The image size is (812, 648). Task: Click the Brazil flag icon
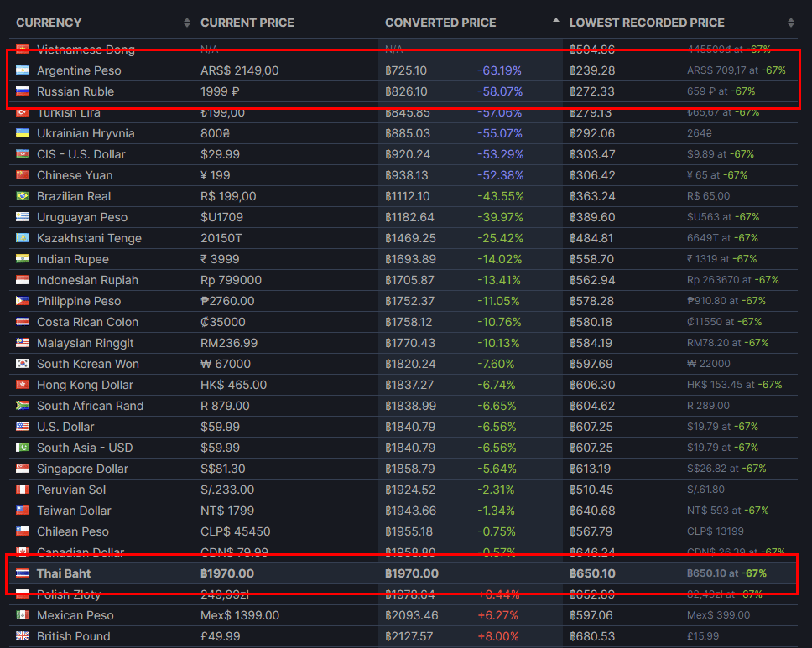click(23, 195)
